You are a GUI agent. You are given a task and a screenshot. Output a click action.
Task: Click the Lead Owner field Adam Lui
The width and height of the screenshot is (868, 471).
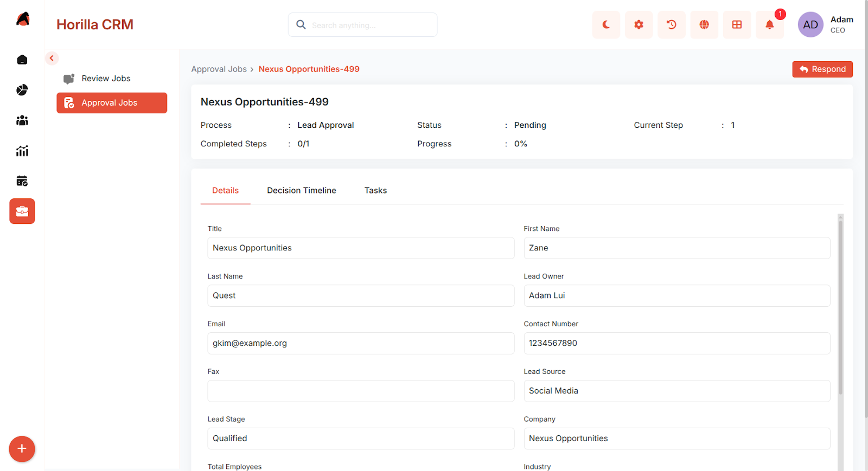(x=677, y=296)
